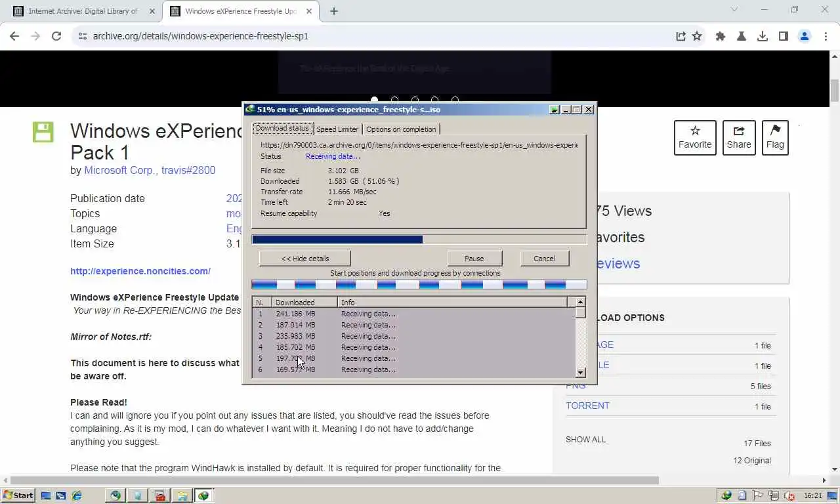
Task: Open Chrome tab search dropdown
Action: (x=734, y=10)
